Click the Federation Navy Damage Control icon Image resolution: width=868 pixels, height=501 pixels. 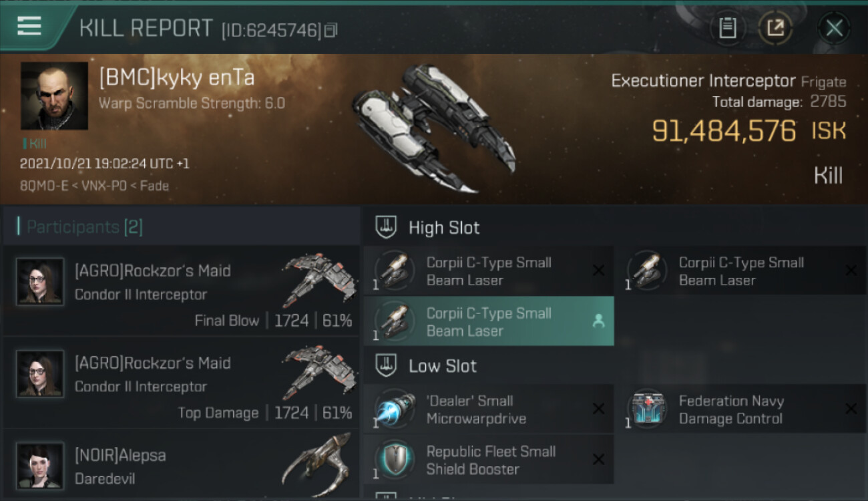click(x=646, y=409)
